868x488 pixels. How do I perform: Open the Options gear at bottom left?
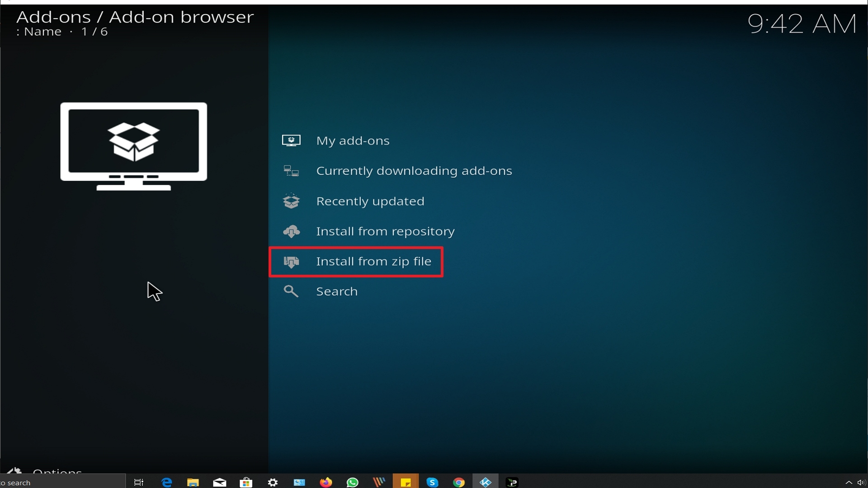pos(14,471)
